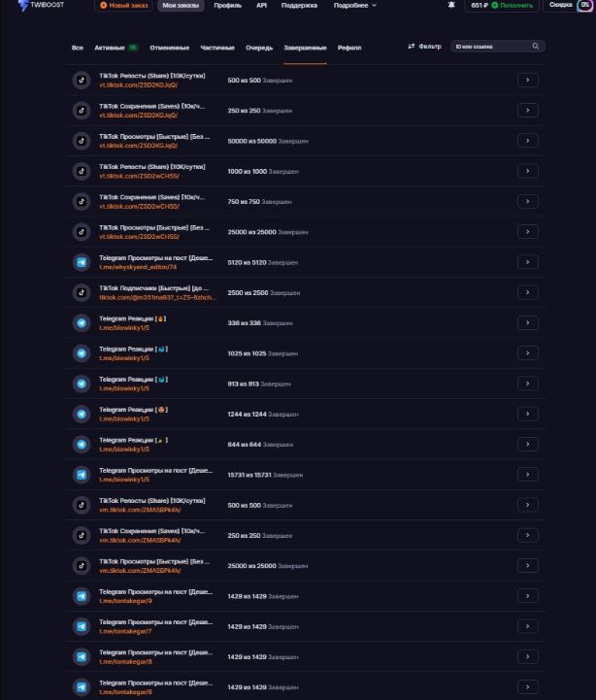596x700 pixels.
Task: Open details chevron for 844 из 844 order
Action: pyautogui.click(x=528, y=445)
